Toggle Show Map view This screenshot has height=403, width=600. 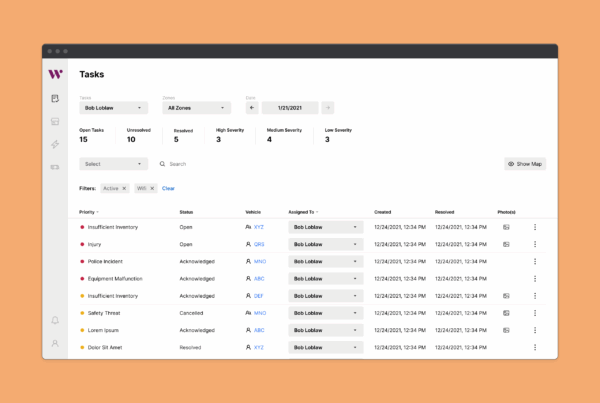tap(525, 164)
